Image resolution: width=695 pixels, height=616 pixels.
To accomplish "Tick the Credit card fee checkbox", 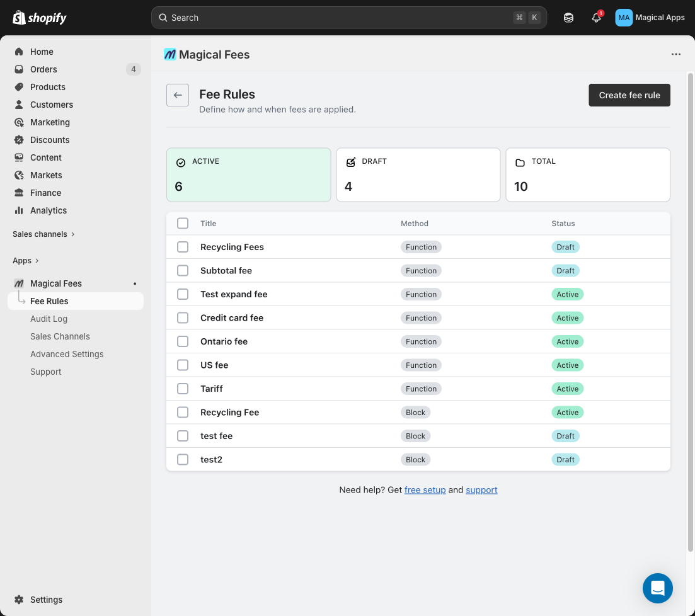I will coord(183,318).
